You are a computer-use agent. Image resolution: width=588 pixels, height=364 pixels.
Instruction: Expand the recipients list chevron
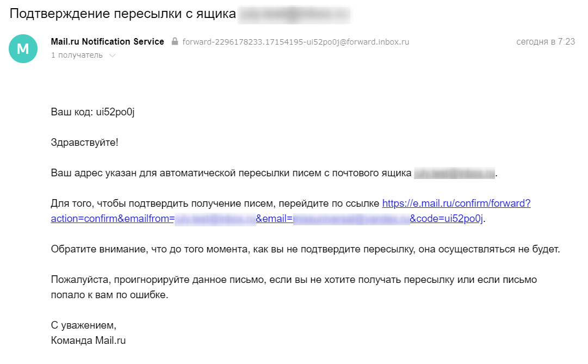113,55
